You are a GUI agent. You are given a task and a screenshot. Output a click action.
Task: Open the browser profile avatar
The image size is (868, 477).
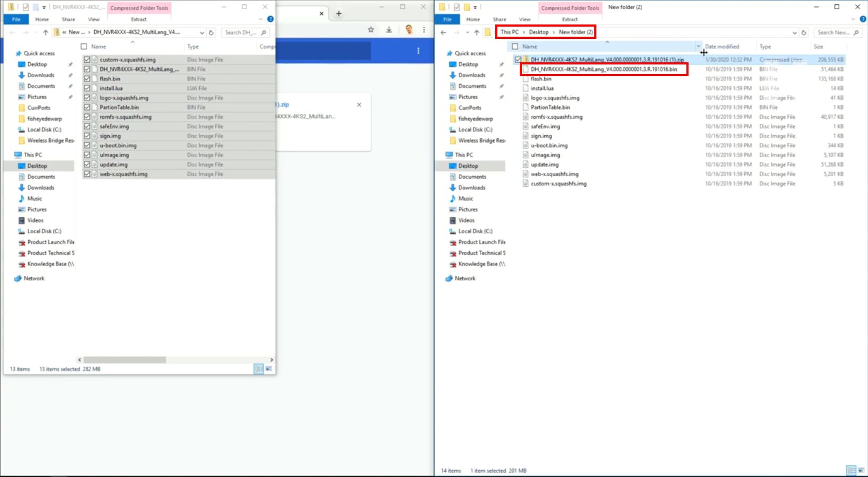409,30
